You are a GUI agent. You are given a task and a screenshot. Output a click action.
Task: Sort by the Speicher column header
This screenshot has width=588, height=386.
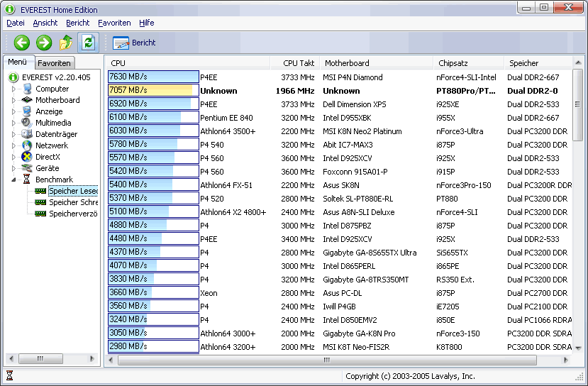538,63
